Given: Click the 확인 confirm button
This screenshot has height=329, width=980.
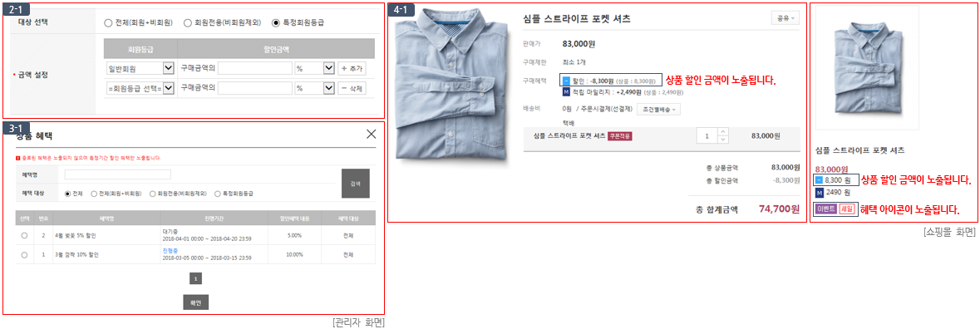Looking at the screenshot, I should tap(195, 302).
